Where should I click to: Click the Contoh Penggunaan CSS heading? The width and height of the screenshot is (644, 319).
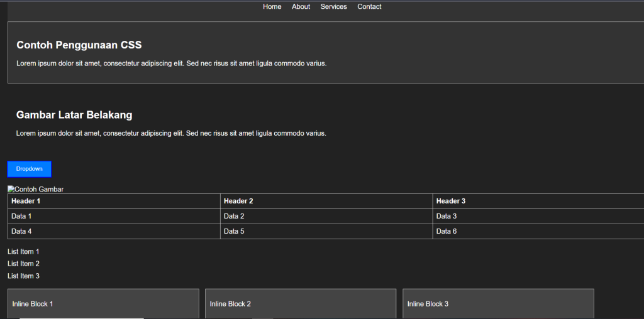tap(79, 45)
